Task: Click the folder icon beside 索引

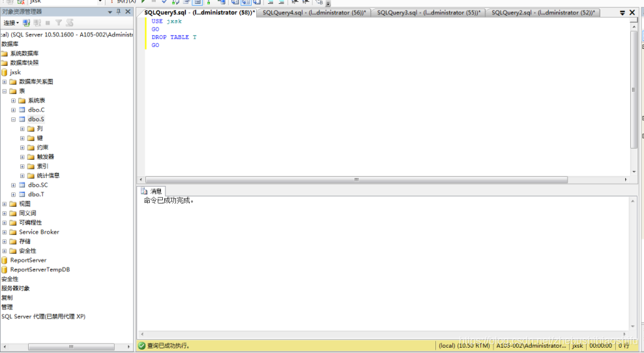Action: tap(31, 166)
